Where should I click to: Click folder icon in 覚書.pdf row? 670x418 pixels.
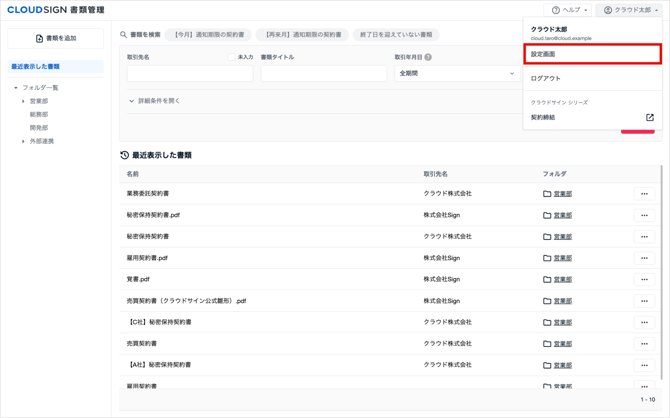(547, 280)
